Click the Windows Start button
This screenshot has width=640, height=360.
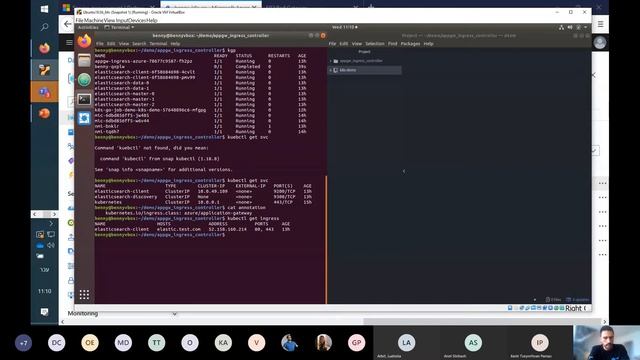coord(44,9)
